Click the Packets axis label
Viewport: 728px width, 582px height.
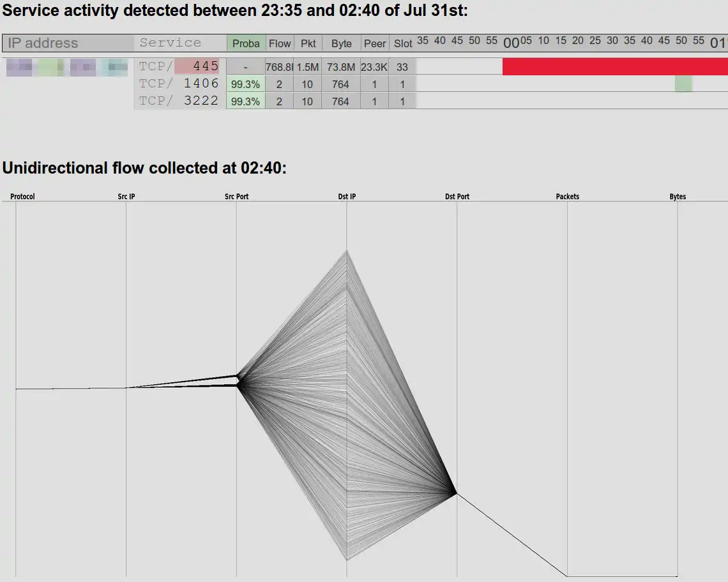pos(567,197)
